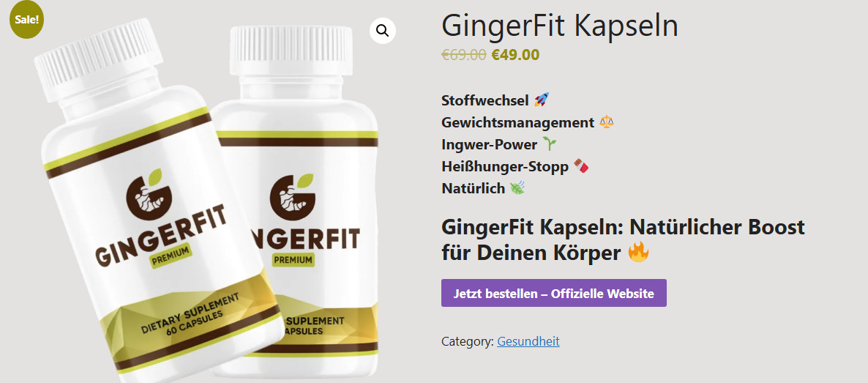Screen dimensions: 868x383
Task: Click the seedling emoji after Ingwer-Power
Action: pyautogui.click(x=549, y=145)
